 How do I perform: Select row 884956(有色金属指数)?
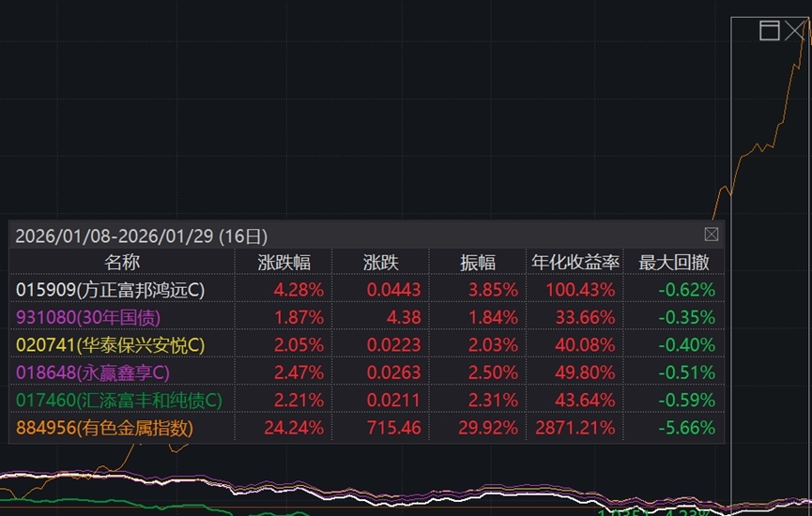click(367, 428)
